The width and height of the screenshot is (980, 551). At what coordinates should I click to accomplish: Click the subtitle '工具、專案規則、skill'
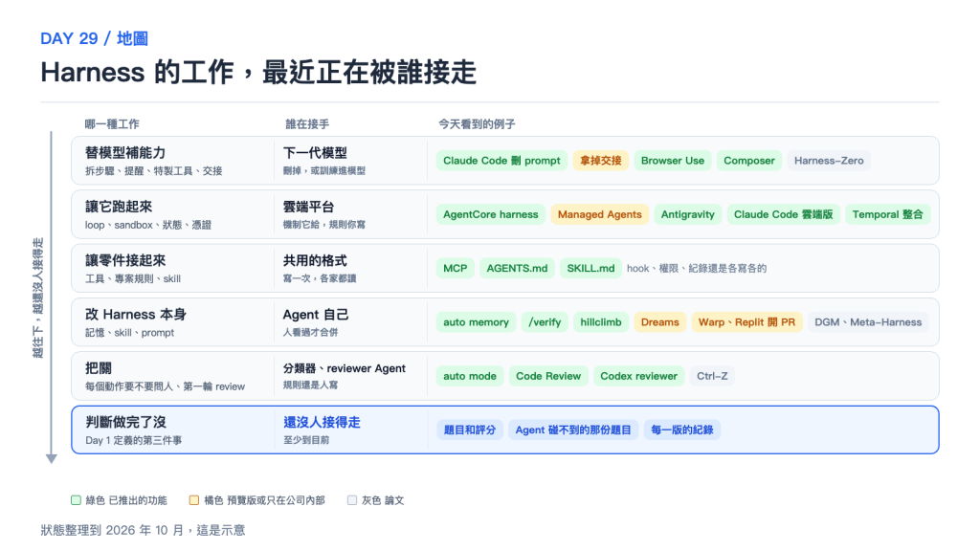(x=133, y=278)
